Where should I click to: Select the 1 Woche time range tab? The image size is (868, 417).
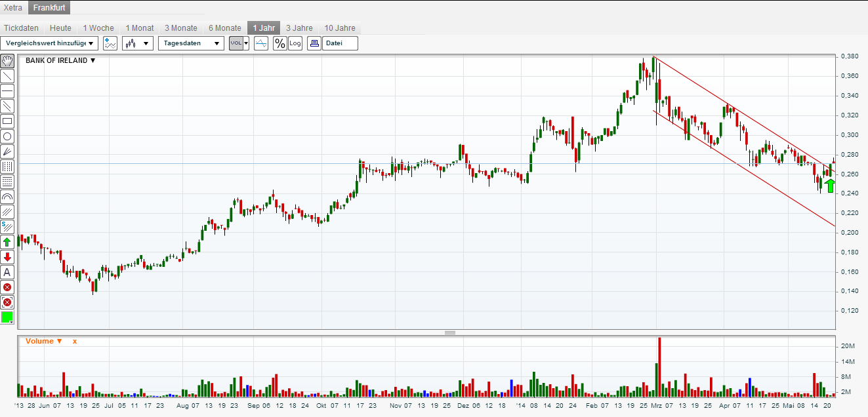click(98, 28)
